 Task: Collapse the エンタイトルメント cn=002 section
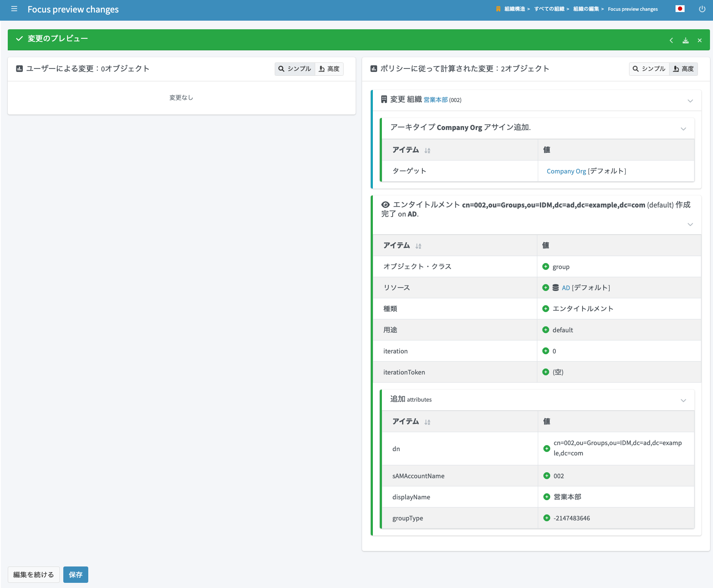[690, 224]
